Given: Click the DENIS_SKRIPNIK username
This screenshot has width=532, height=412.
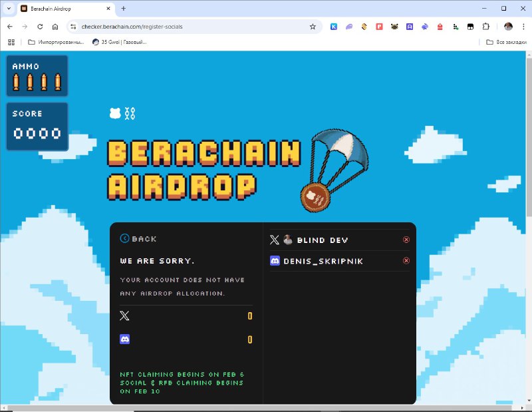Looking at the screenshot, I should point(323,261).
